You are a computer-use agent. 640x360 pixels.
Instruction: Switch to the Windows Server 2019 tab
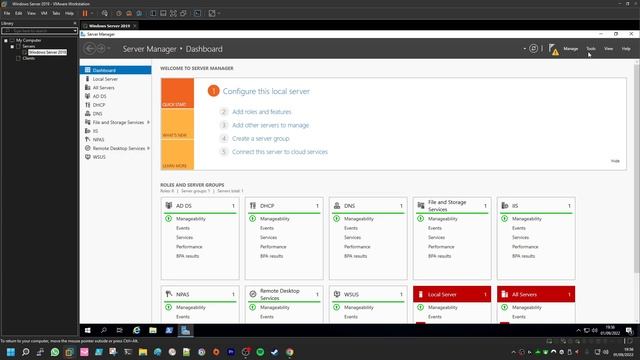(109, 26)
